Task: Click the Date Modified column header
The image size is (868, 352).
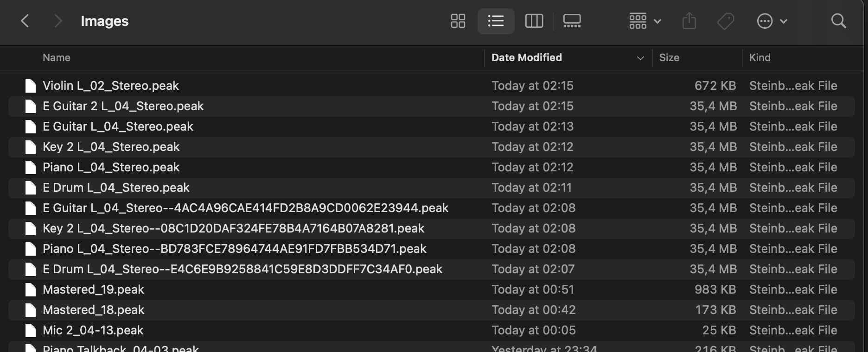Action: [527, 58]
